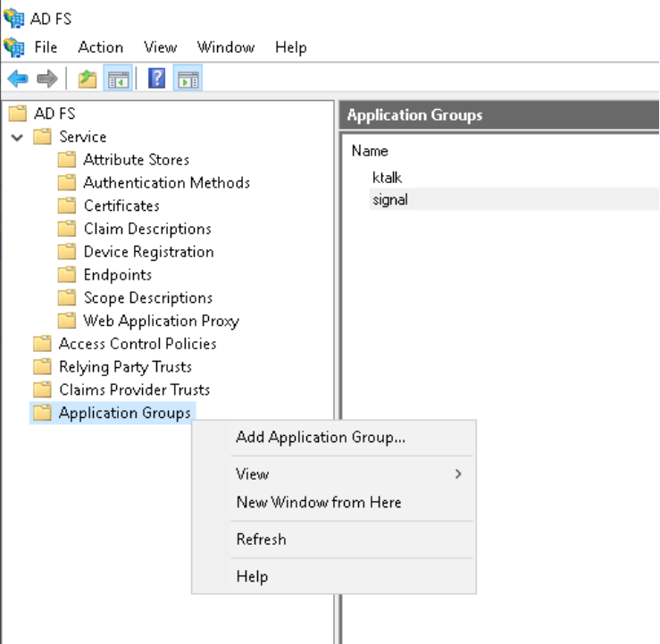Click the Forward arrow toolbar icon

click(x=46, y=79)
